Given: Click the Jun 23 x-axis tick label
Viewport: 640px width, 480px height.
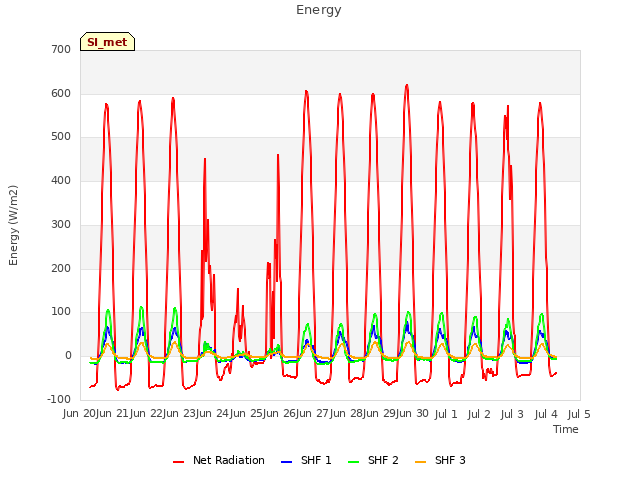Looking at the screenshot, I should click(180, 414).
